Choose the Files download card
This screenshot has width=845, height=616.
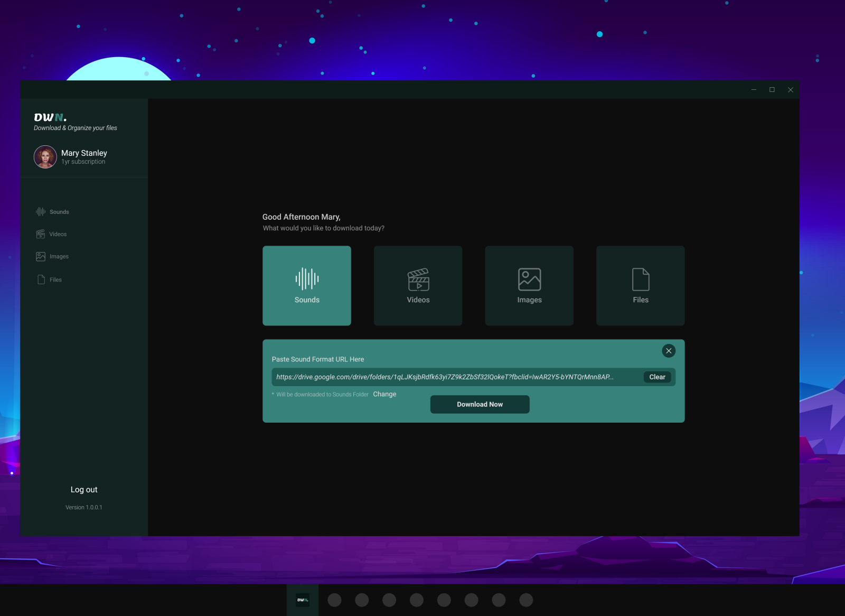point(640,285)
